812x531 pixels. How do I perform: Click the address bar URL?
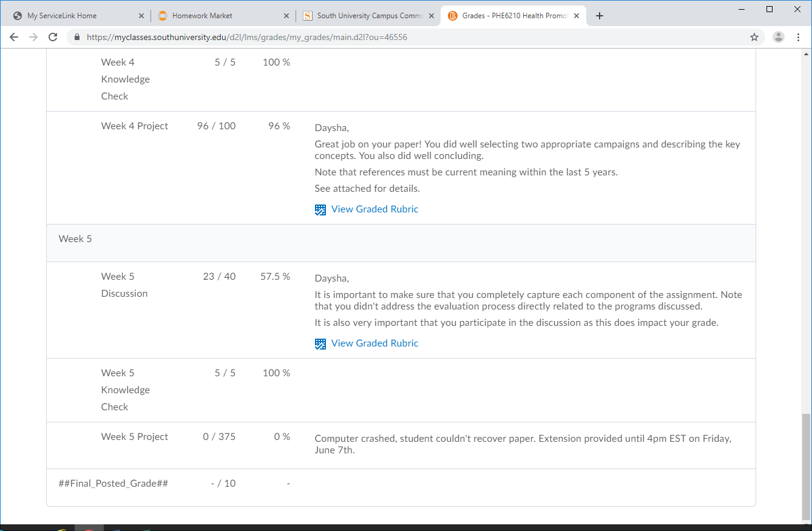pos(247,37)
